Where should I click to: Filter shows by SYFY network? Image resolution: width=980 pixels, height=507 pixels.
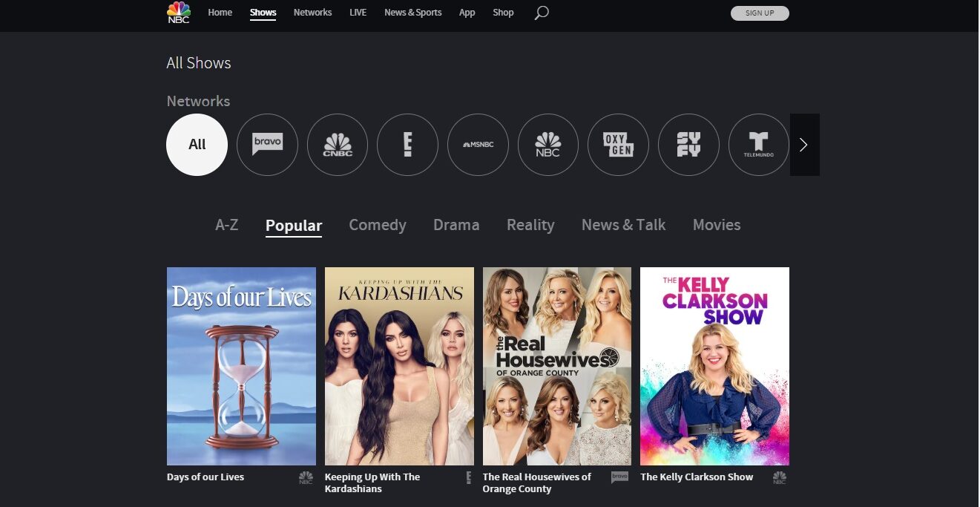click(688, 145)
